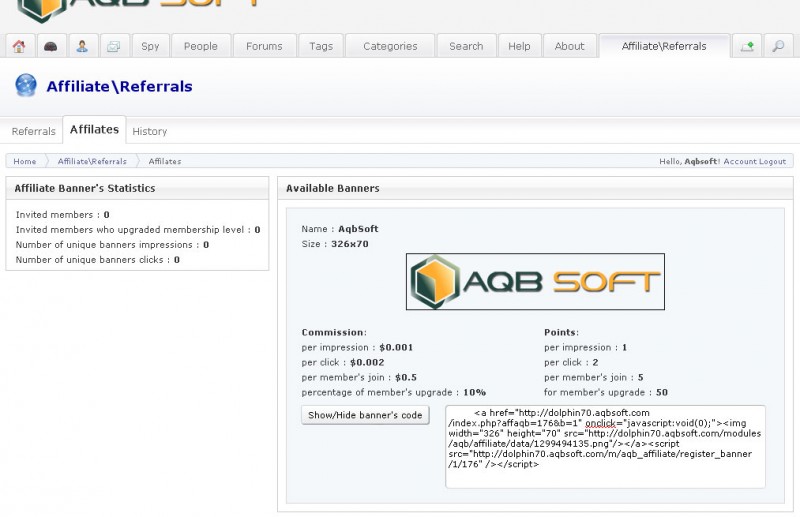Click for member's upgrade : 50 line
The height and width of the screenshot is (517, 800).
point(606,392)
